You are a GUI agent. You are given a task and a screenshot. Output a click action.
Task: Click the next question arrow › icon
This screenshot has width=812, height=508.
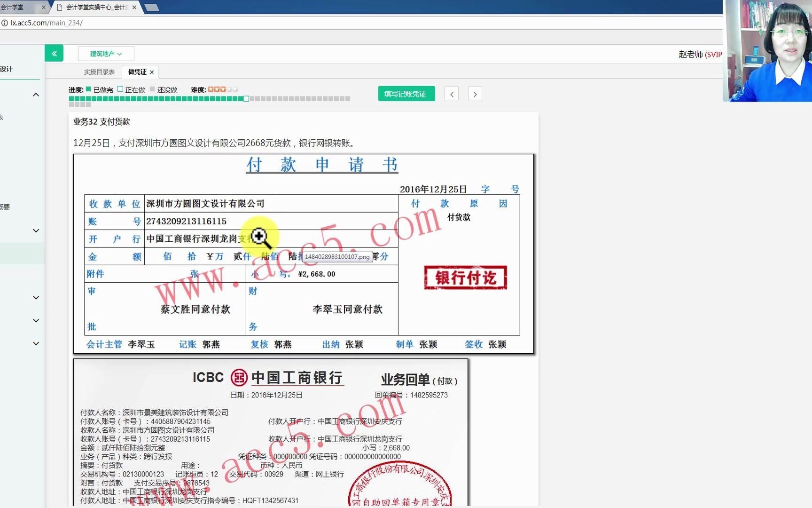point(475,94)
